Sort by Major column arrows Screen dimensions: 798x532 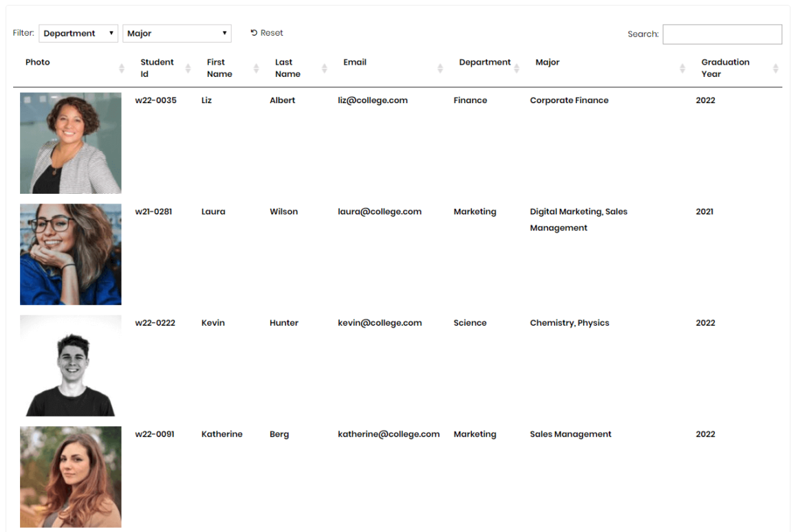pyautogui.click(x=682, y=68)
